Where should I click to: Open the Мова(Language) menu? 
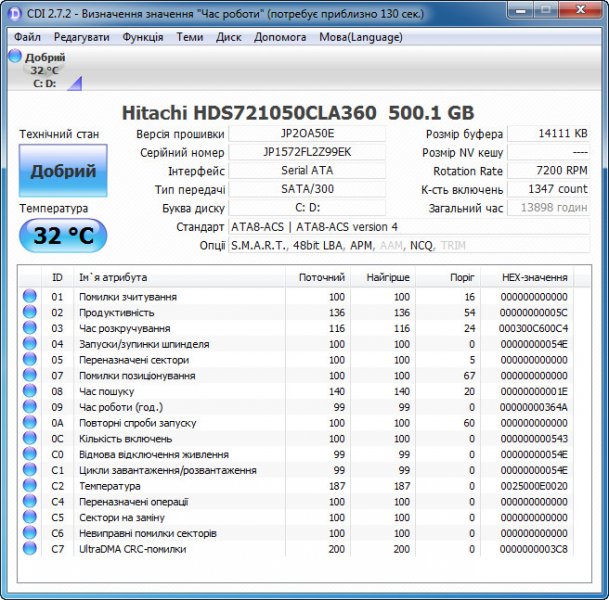(x=361, y=37)
